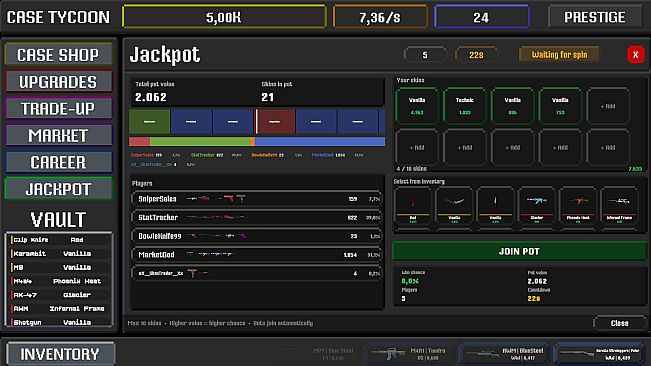This screenshot has width=651, height=366.
Task: Click the 5,00K money balance display
Action: [224, 17]
